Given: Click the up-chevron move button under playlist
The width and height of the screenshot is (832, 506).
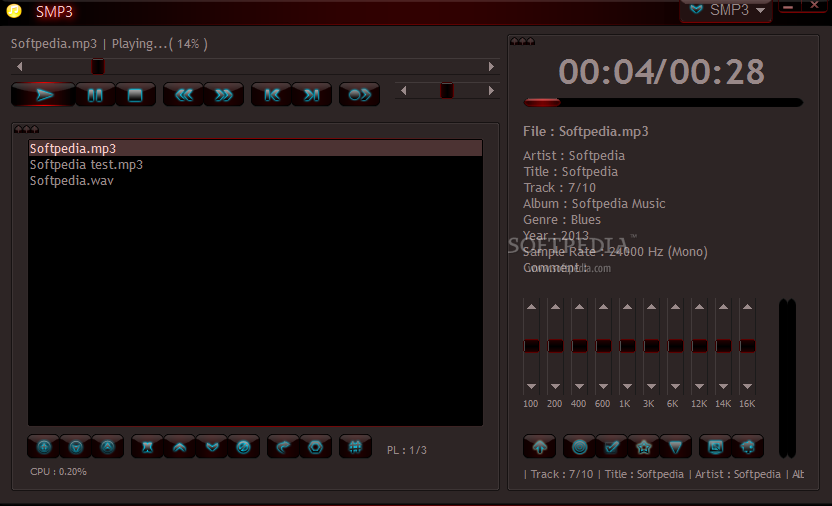Looking at the screenshot, I should point(180,447).
